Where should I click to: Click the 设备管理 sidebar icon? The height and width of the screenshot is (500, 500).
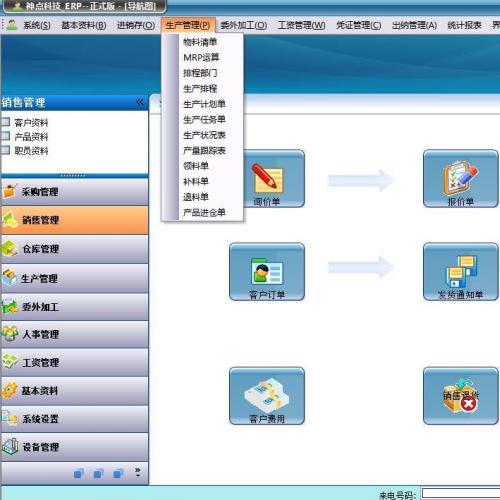[9, 447]
